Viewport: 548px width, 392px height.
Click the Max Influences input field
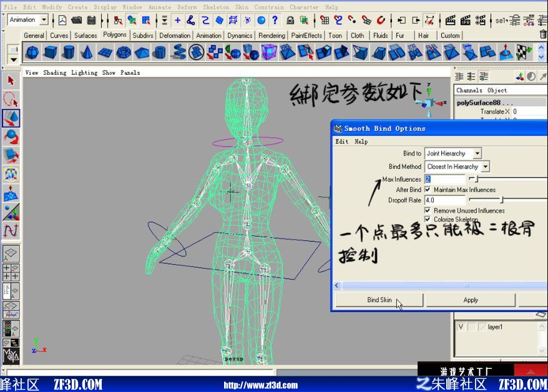(x=445, y=179)
